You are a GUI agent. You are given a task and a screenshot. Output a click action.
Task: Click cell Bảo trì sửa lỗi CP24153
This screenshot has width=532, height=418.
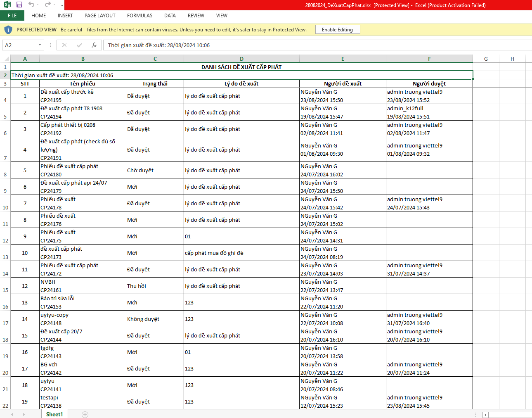(83, 302)
